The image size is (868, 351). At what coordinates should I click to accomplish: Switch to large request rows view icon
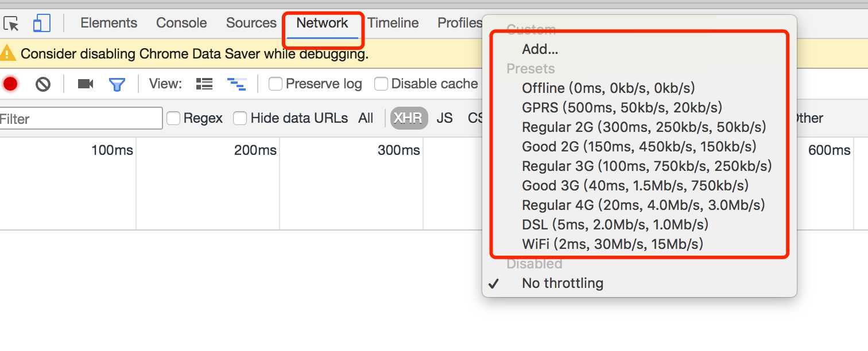[x=204, y=84]
